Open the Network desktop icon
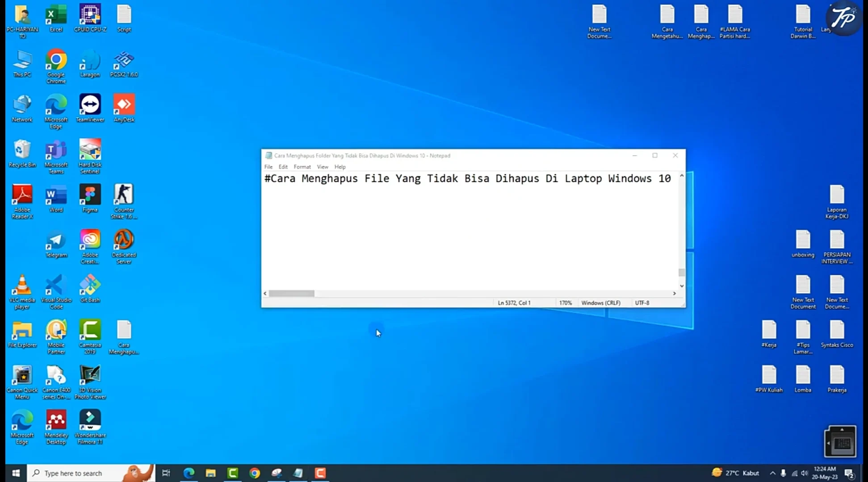 pyautogui.click(x=22, y=108)
